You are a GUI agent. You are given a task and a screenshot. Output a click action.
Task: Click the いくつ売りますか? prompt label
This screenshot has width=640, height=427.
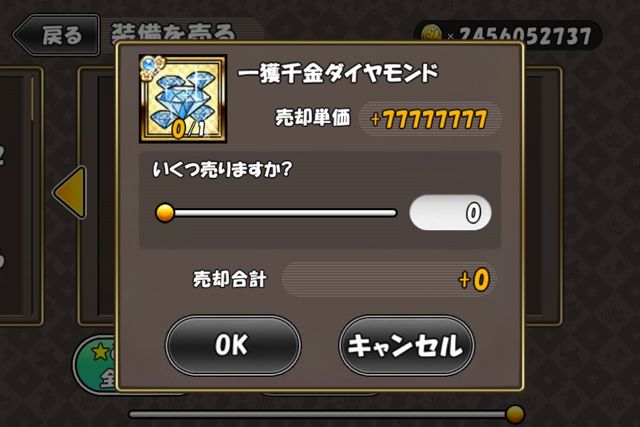(x=222, y=169)
